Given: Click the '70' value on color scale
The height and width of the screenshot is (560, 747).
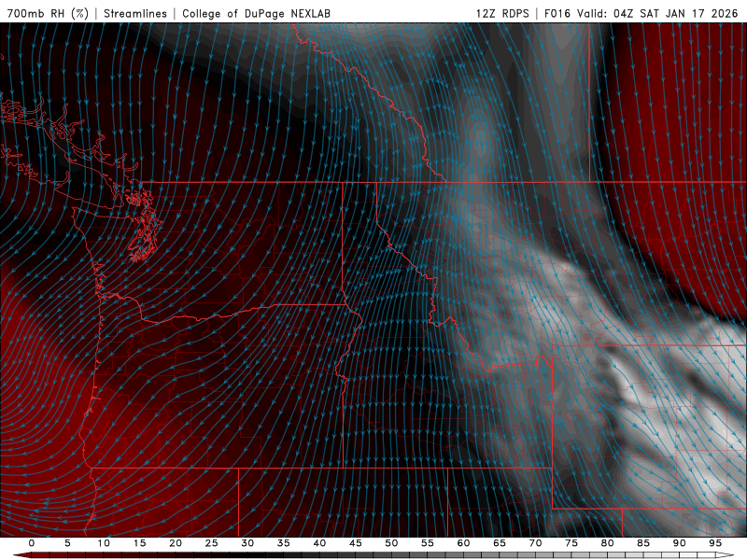Looking at the screenshot, I should (535, 543).
